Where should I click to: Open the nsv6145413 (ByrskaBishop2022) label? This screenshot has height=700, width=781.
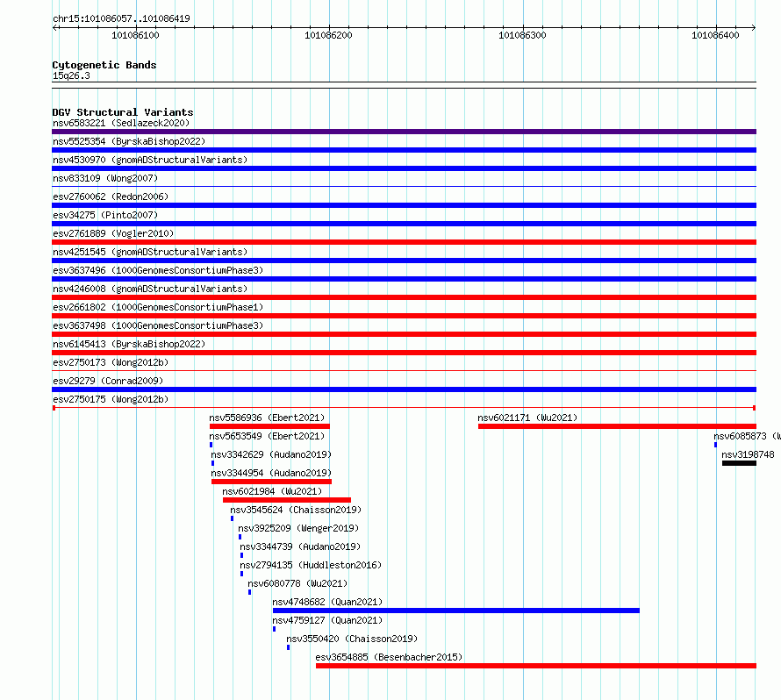129,344
